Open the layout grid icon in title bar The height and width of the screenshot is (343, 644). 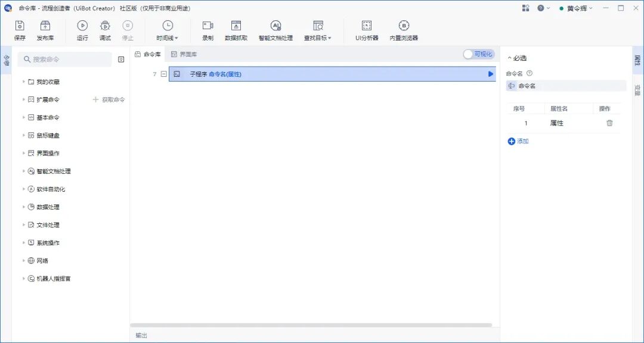pos(526,8)
